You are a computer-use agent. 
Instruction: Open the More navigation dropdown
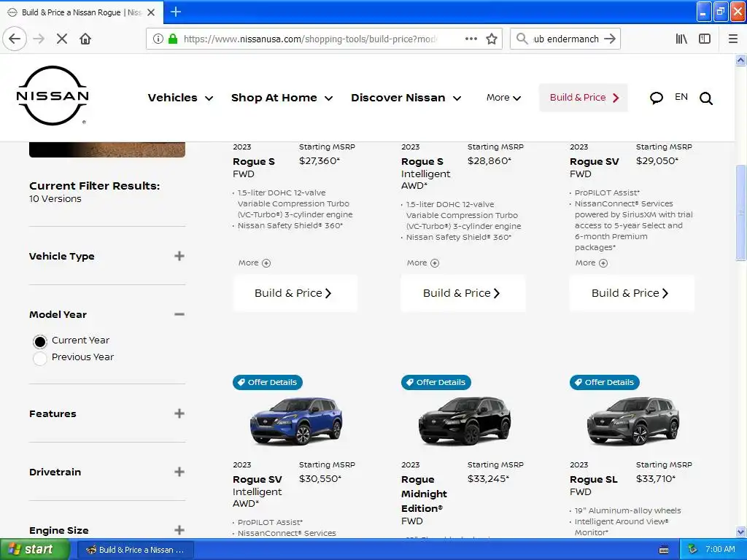[503, 98]
